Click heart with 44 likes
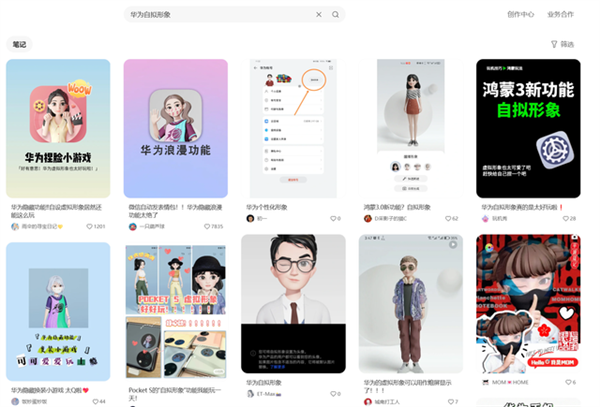This screenshot has width=600, height=407. pos(95,402)
